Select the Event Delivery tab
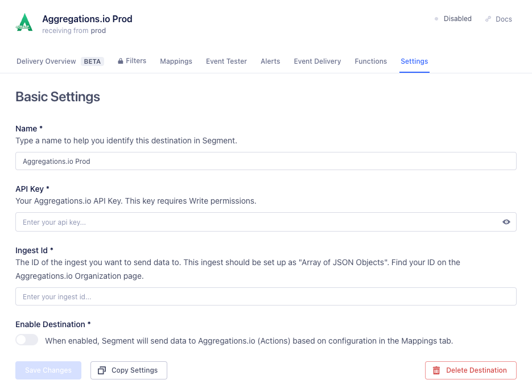This screenshot has width=532, height=392. tap(317, 61)
